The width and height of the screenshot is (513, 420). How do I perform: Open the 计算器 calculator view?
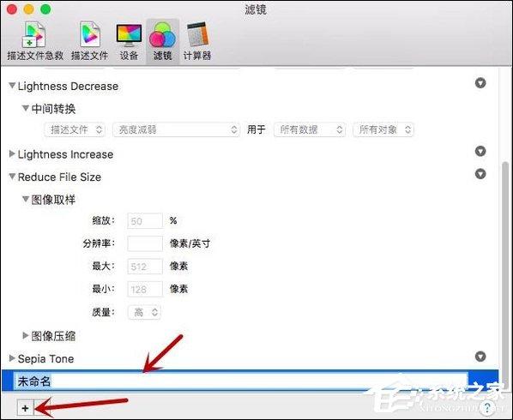coord(197,41)
